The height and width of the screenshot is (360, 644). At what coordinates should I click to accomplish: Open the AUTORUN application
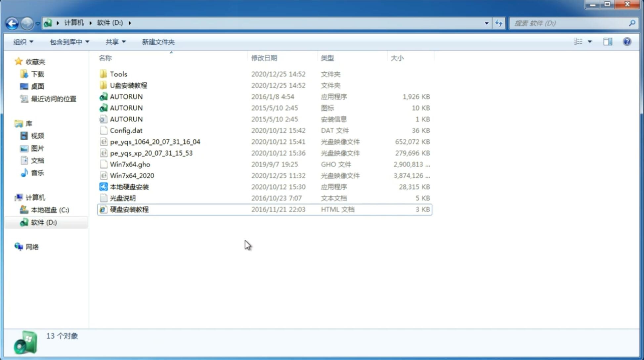[x=126, y=96]
